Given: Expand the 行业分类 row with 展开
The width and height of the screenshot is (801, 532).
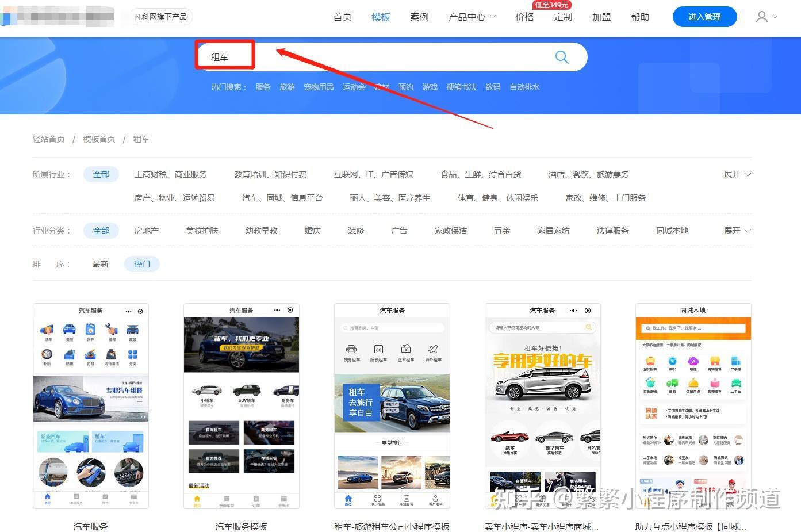Looking at the screenshot, I should (x=737, y=231).
